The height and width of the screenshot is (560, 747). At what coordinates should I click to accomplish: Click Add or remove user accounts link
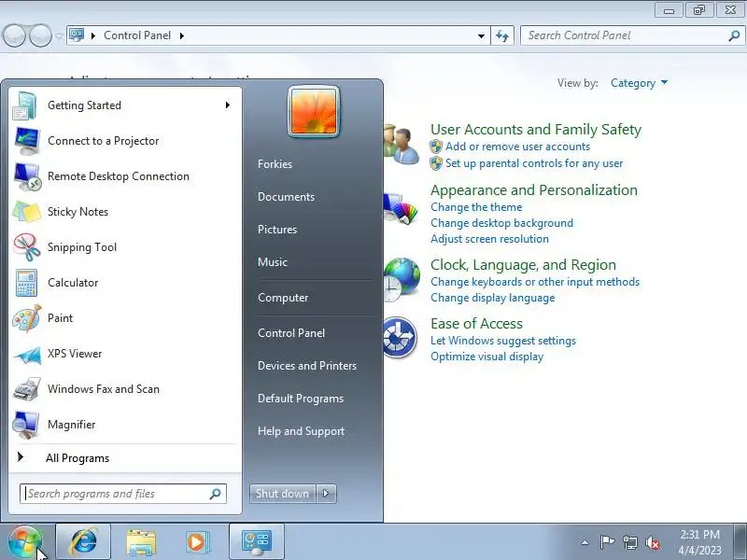click(518, 147)
